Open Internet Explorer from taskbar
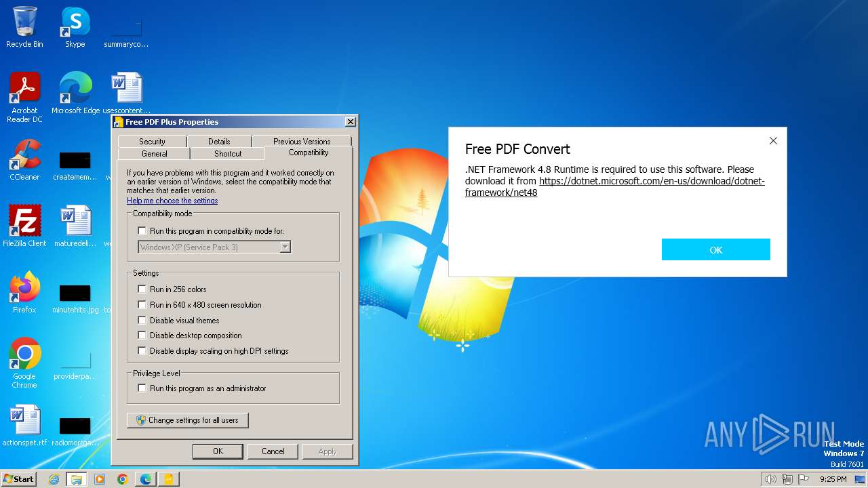The width and height of the screenshot is (868, 488). [x=54, y=479]
